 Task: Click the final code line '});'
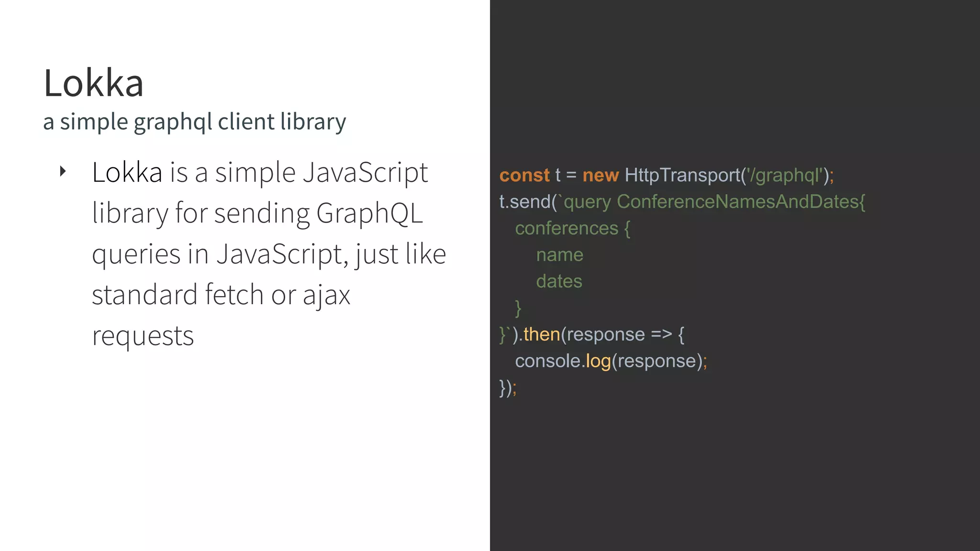pyautogui.click(x=508, y=388)
